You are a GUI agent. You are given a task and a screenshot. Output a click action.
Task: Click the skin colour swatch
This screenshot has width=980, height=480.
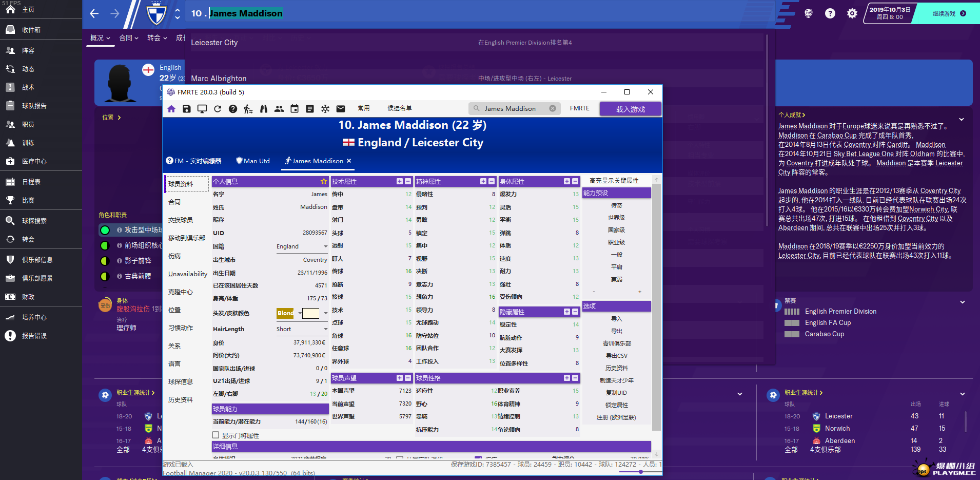(x=311, y=313)
